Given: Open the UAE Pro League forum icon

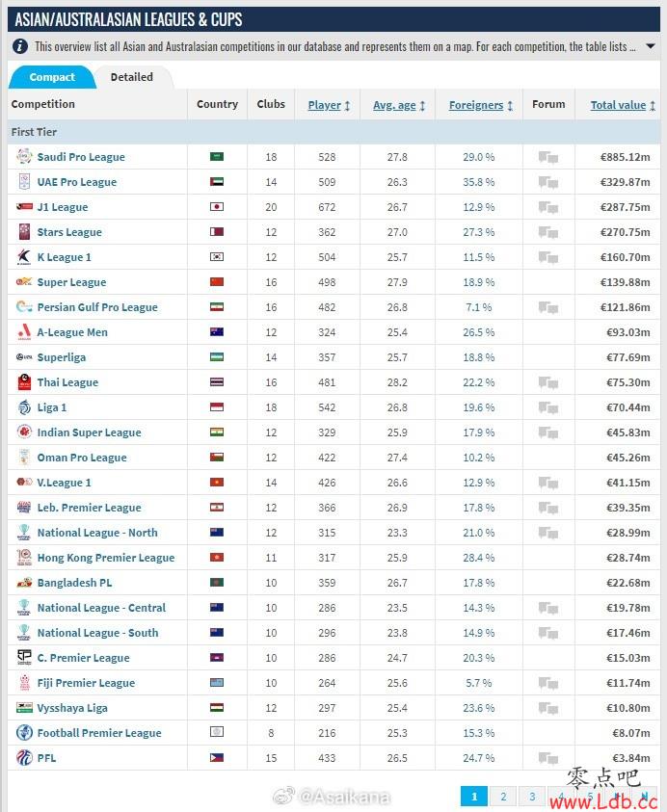Looking at the screenshot, I should 547,182.
